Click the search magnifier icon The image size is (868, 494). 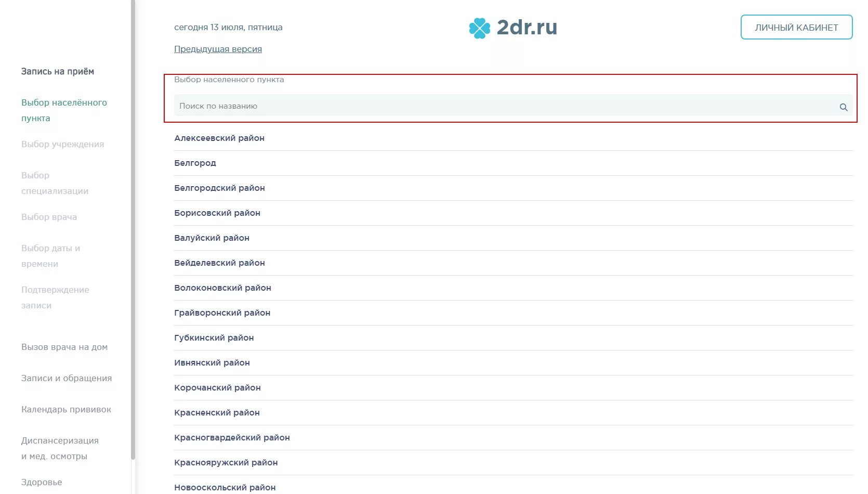[x=844, y=107]
